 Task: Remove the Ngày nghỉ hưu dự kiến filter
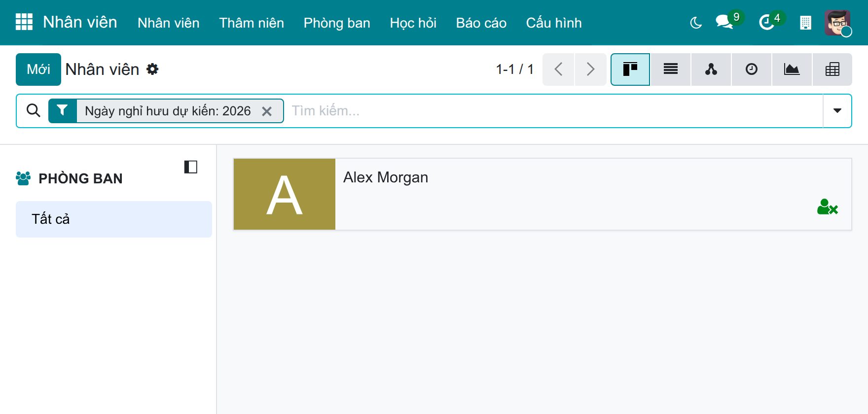[267, 111]
